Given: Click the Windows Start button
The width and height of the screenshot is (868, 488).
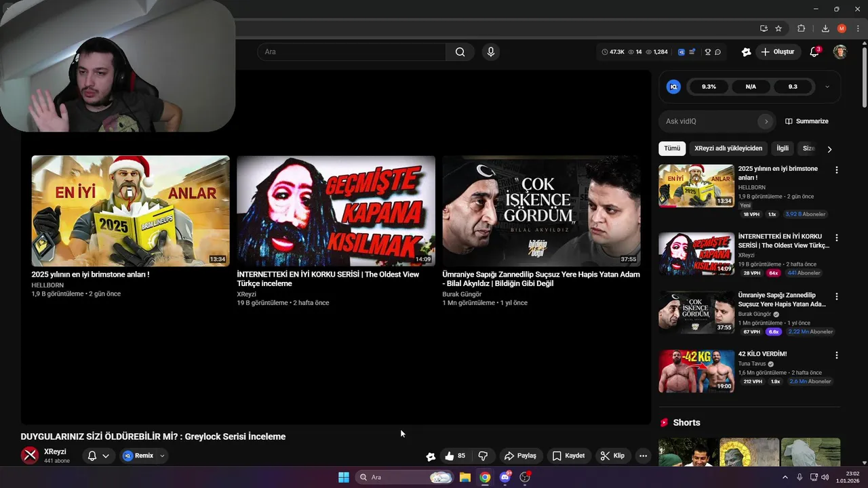Looking at the screenshot, I should pos(344,477).
